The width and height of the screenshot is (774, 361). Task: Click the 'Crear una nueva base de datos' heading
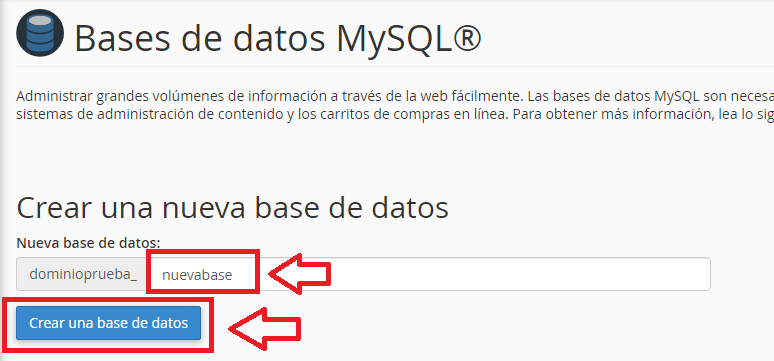click(232, 208)
